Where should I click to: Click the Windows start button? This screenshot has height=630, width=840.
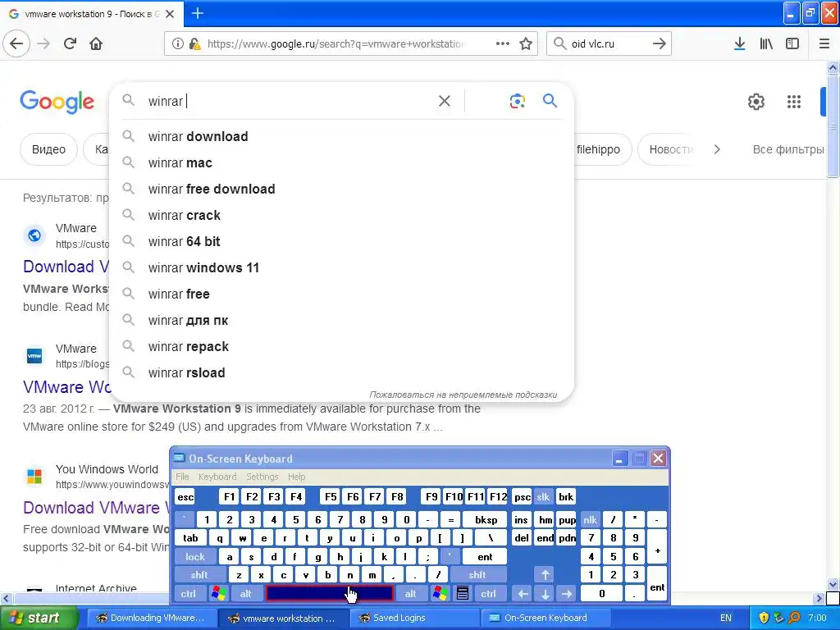point(39,618)
